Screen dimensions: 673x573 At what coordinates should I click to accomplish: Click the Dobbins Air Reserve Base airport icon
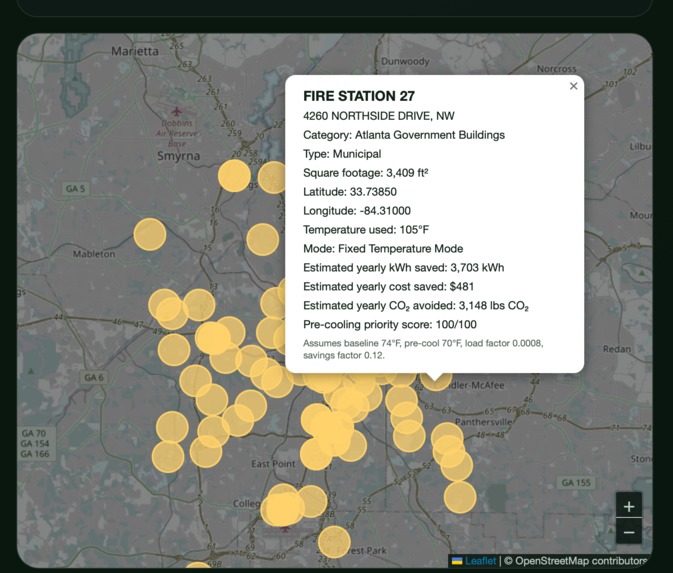176,112
